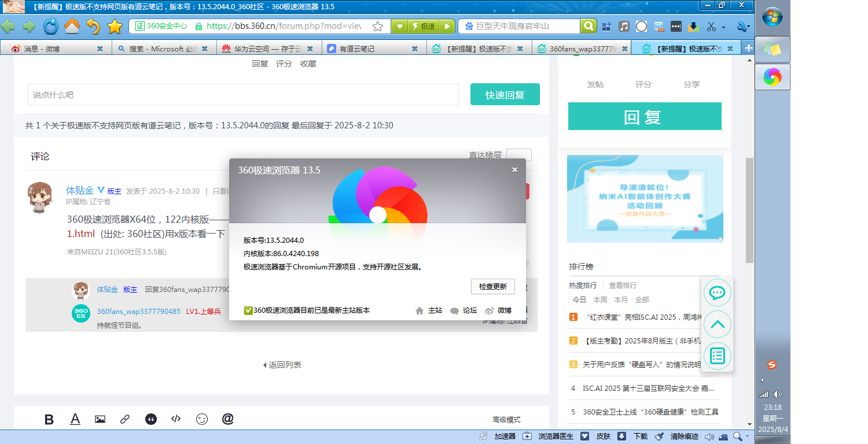Insert emoji with the smiley icon

(x=201, y=419)
